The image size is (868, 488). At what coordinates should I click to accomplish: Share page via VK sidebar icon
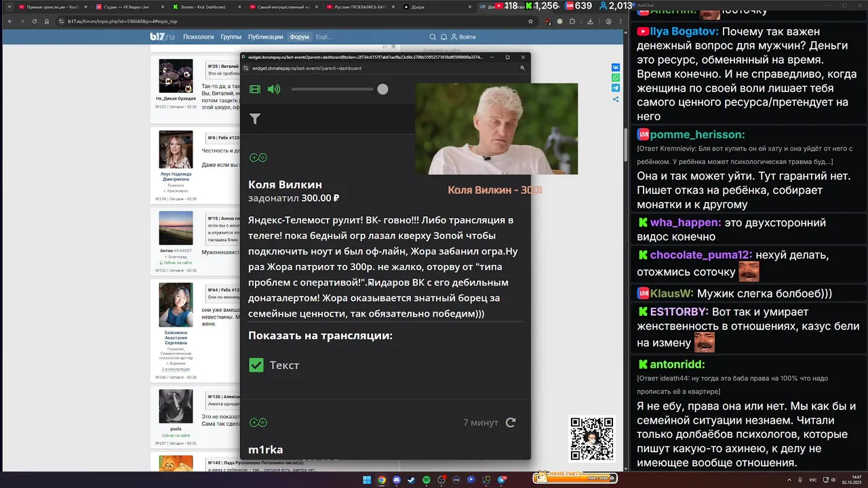(616, 67)
